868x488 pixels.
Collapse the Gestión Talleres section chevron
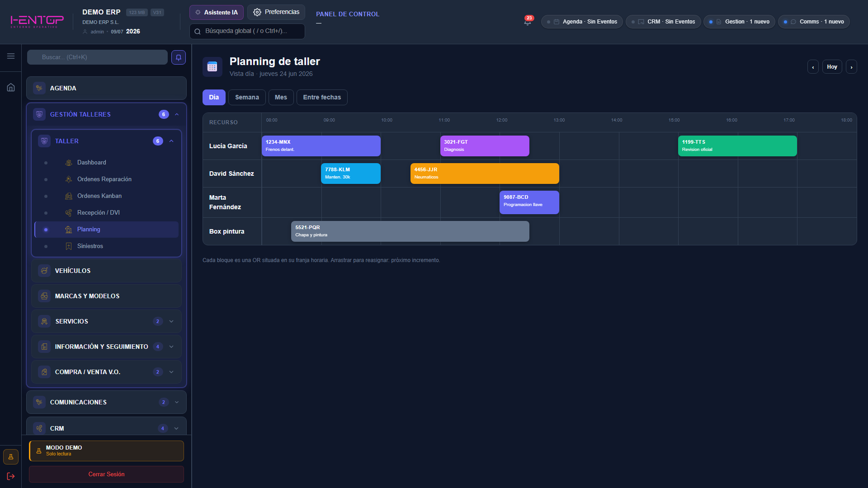177,114
